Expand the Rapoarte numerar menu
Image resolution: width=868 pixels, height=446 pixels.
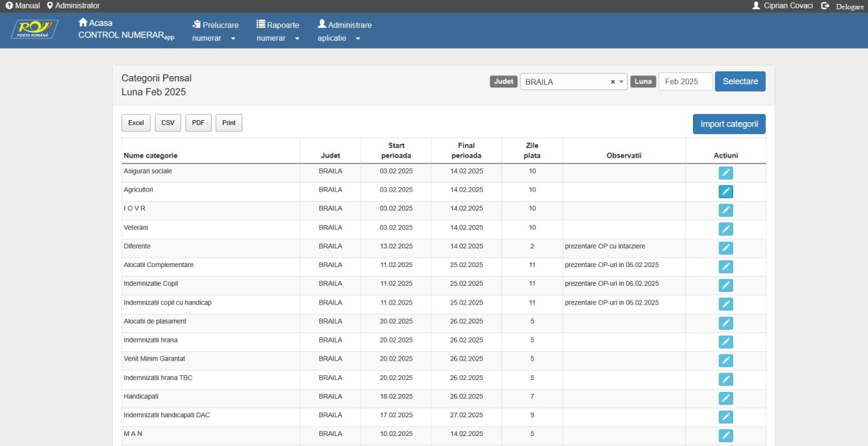278,31
